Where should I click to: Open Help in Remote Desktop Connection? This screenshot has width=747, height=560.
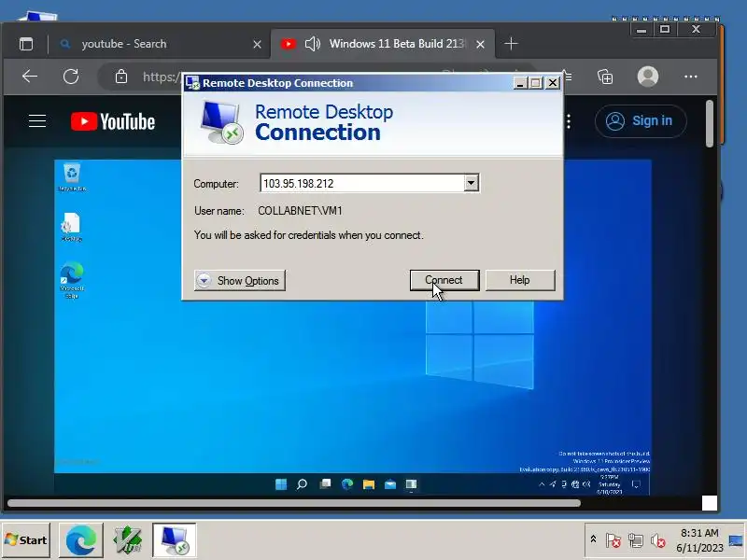click(x=520, y=280)
